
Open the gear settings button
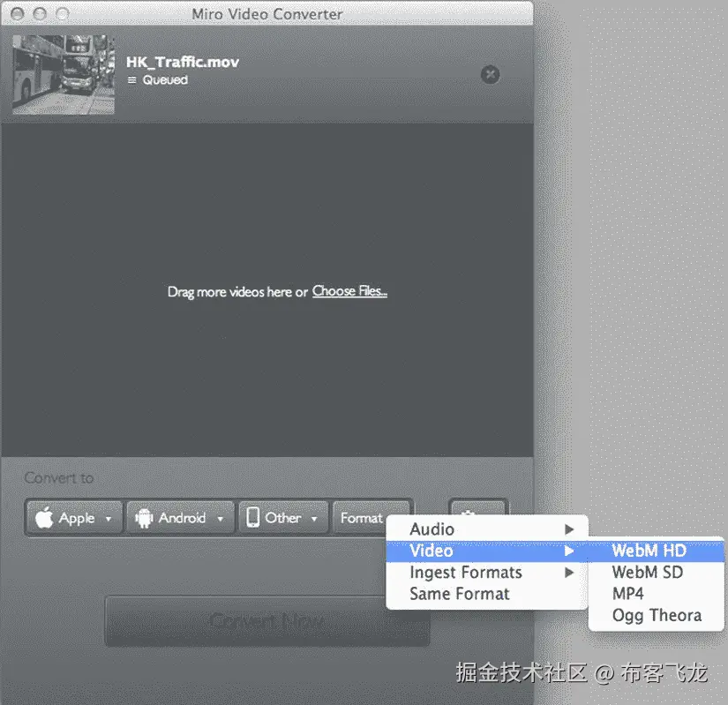tap(478, 507)
